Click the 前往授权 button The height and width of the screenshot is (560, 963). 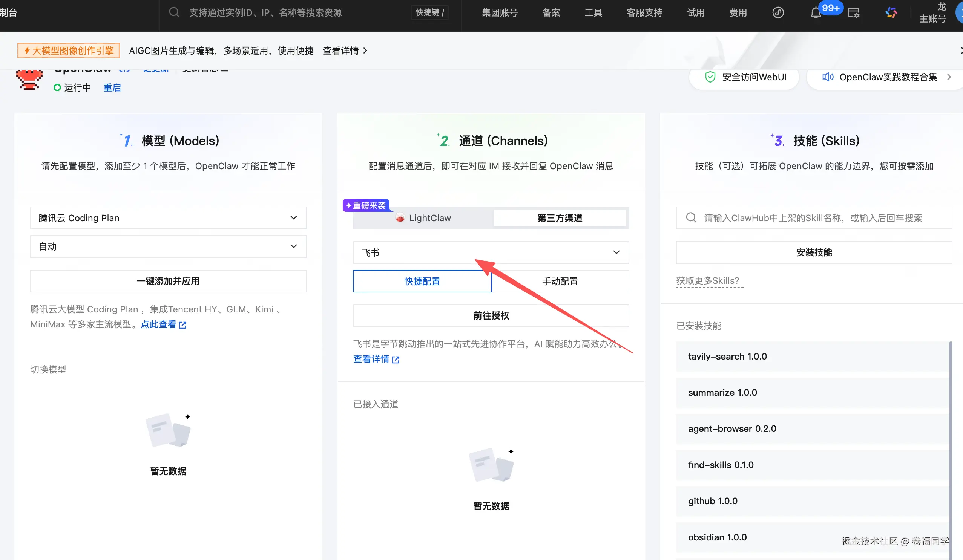coord(491,316)
